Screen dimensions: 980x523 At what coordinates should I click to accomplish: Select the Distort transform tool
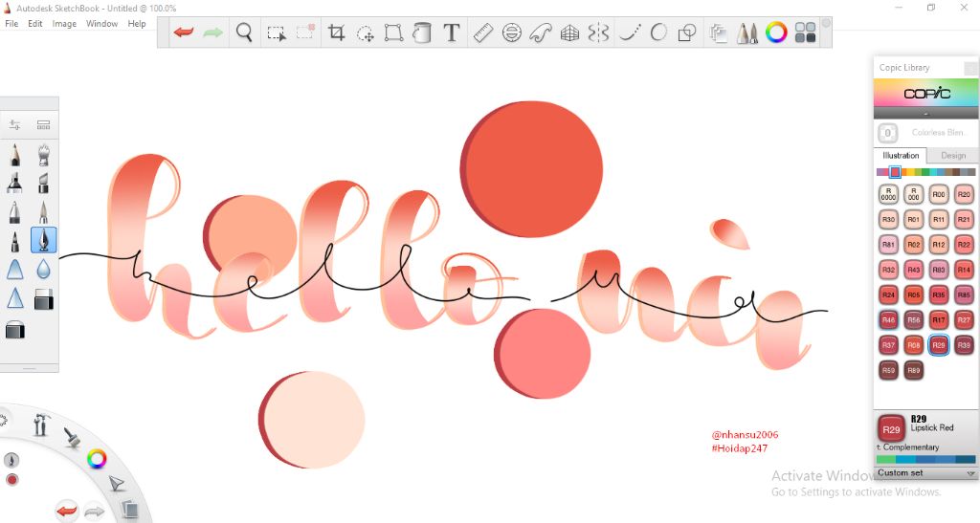click(x=393, y=32)
